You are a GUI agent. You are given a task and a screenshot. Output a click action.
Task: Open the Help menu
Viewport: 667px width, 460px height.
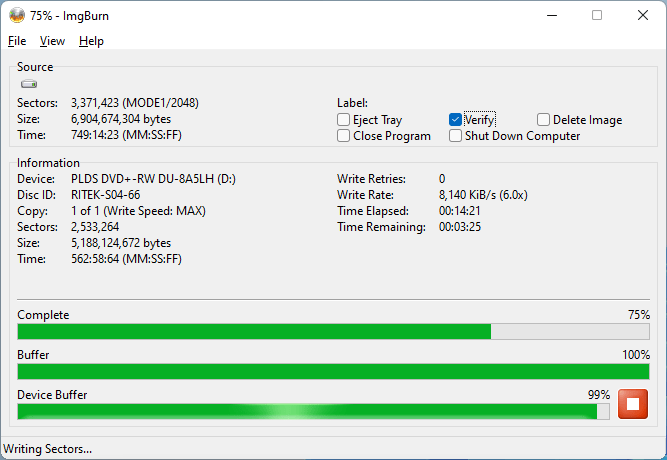point(91,41)
